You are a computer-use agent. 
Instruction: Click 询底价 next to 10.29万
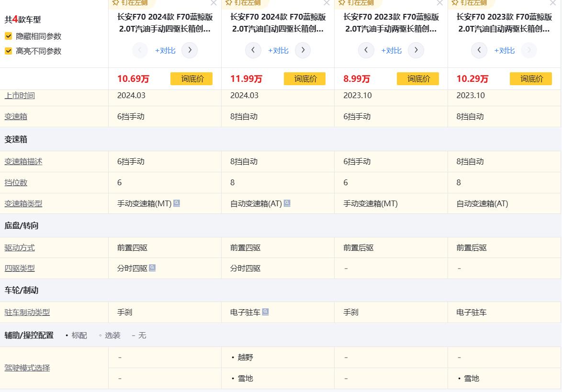(x=531, y=79)
